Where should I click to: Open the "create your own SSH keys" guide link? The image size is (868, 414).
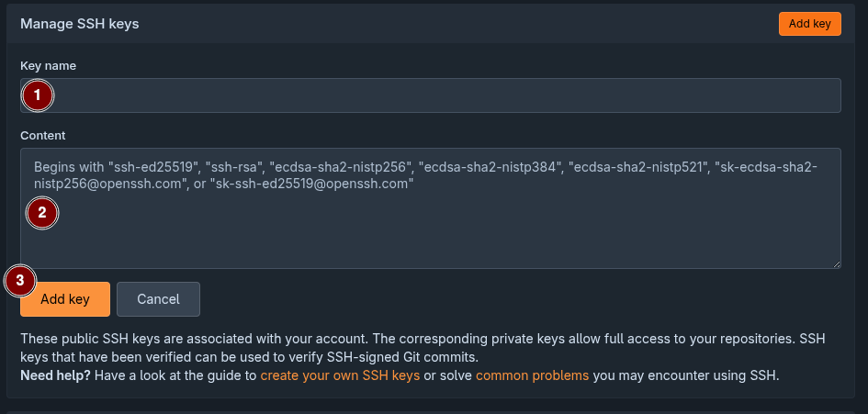pyautogui.click(x=340, y=375)
